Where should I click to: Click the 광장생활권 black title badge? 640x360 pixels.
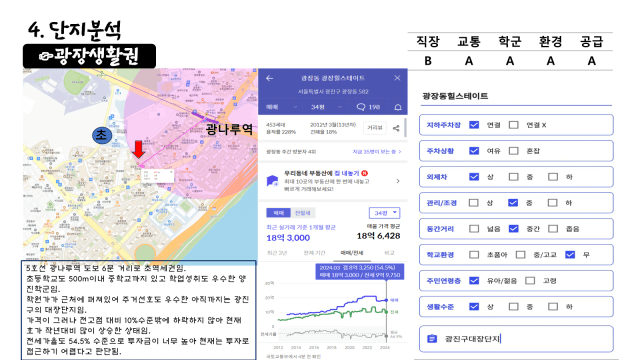point(89,56)
